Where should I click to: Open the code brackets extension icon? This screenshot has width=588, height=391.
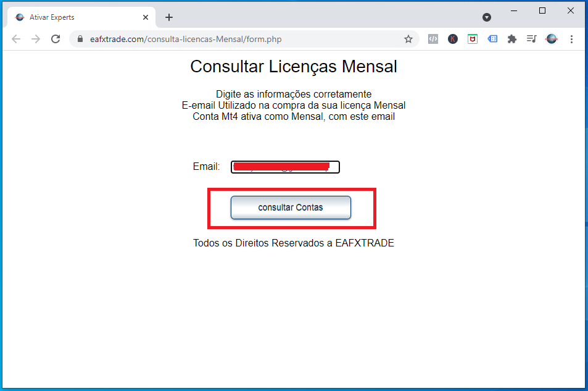[433, 39]
